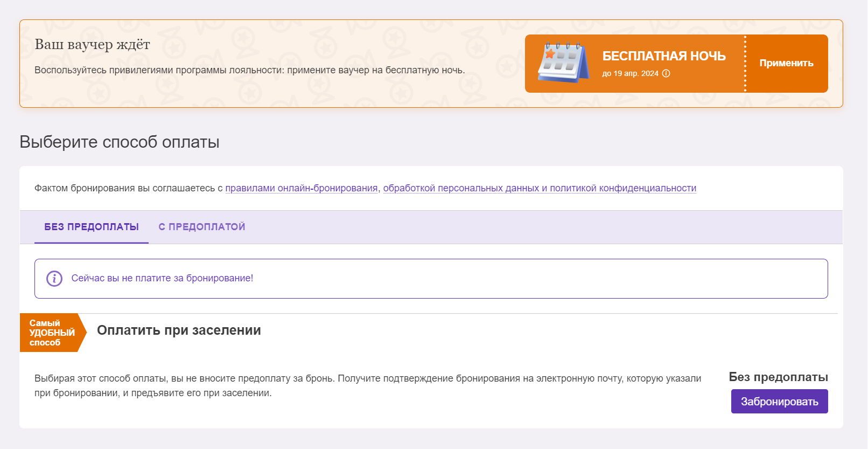Switch to 'БЕЗ ПРЕДОПЛАТЫ' tab
The width and height of the screenshot is (868, 449).
(x=92, y=227)
